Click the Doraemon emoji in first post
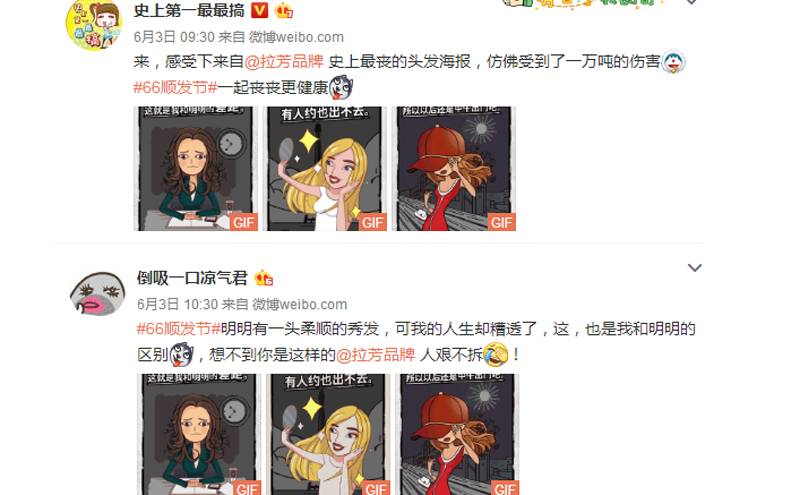 click(x=673, y=62)
